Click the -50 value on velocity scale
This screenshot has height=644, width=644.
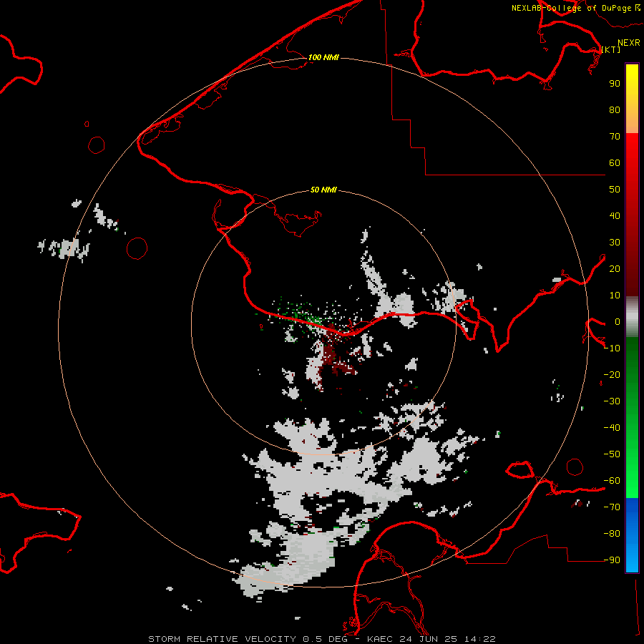tap(612, 454)
